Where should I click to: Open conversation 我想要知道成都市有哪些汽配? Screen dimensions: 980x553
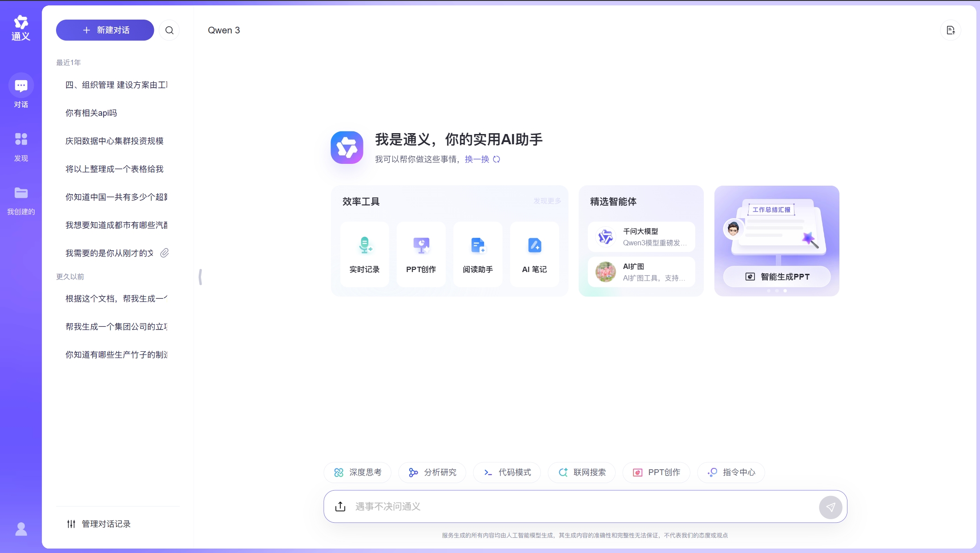(117, 225)
